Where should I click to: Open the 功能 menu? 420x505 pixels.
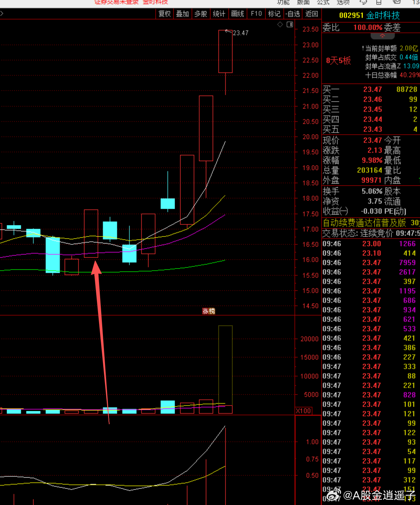[283, 2]
